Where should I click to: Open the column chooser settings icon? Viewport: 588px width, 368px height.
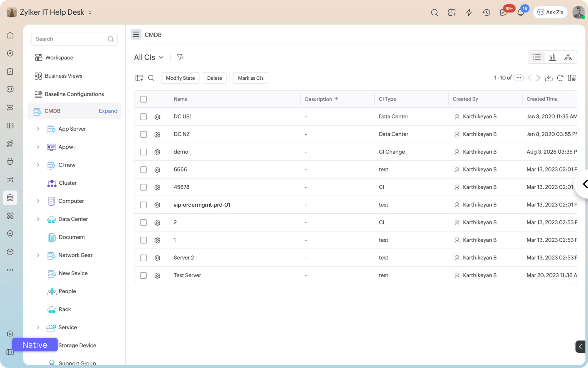[x=572, y=78]
